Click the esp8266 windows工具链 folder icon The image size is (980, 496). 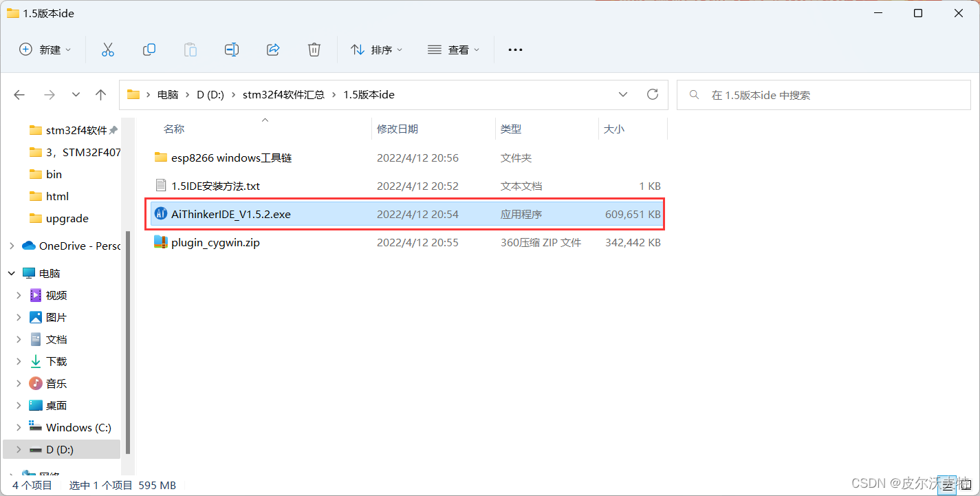coord(161,158)
